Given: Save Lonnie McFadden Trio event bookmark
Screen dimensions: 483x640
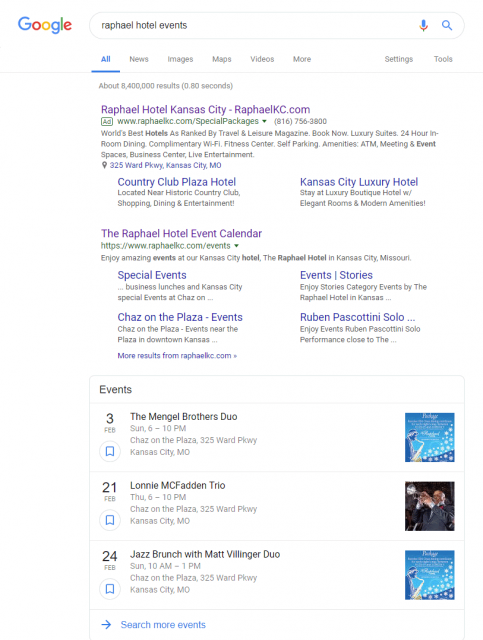Looking at the screenshot, I should 110,520.
